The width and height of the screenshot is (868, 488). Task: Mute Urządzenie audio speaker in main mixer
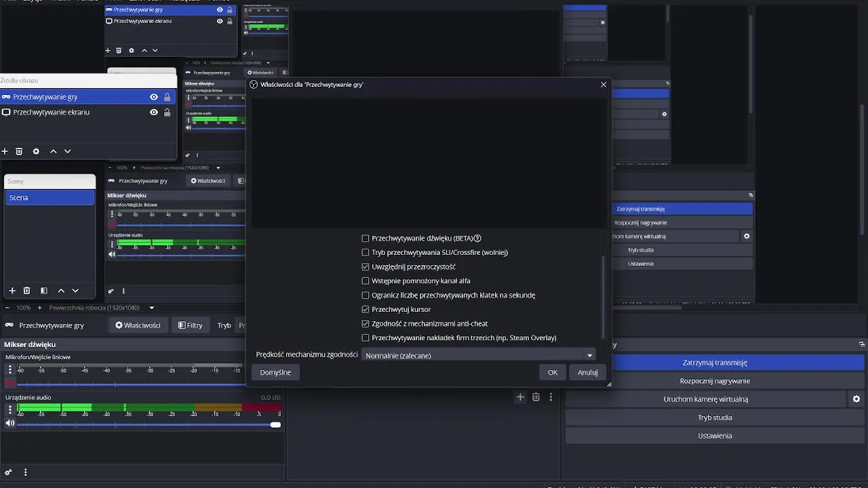point(9,424)
